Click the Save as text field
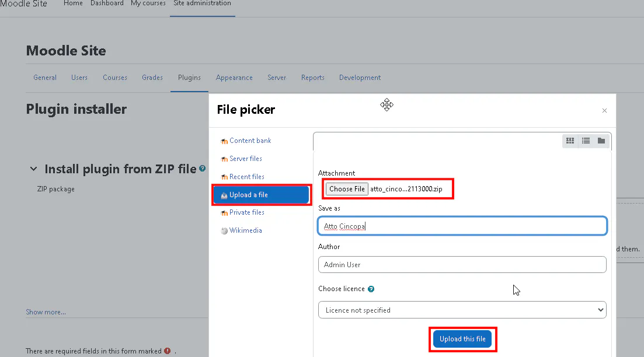The width and height of the screenshot is (644, 357). 462,226
